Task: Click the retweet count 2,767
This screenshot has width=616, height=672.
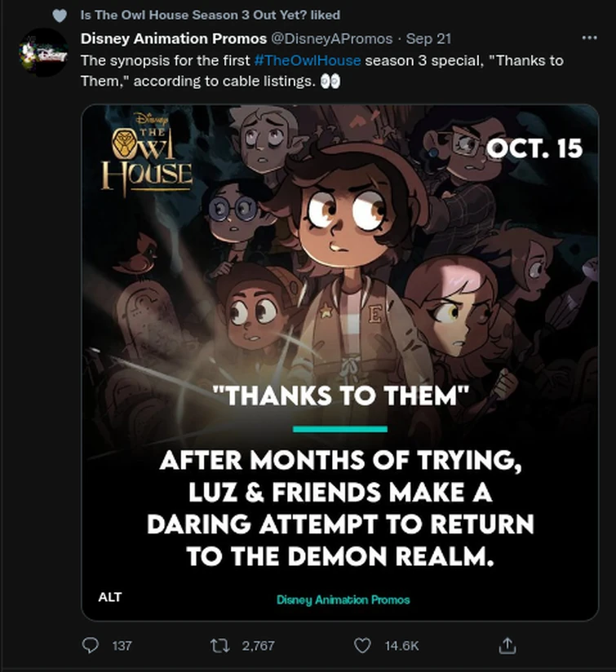Action: point(259,645)
